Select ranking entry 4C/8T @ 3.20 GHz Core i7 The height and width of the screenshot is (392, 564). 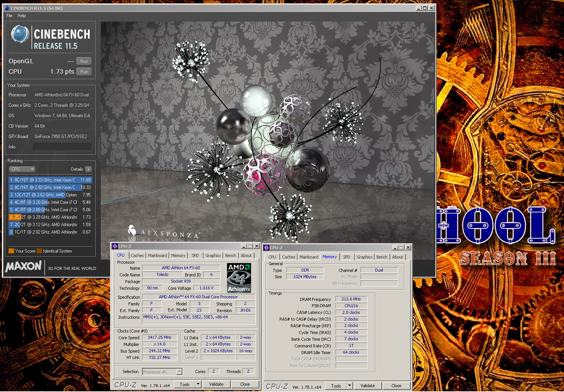[x=50, y=202]
